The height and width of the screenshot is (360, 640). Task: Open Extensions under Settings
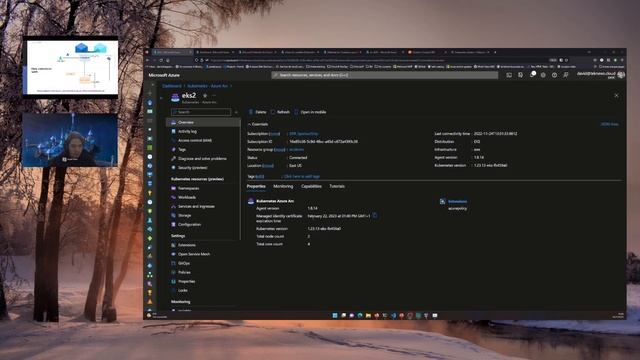187,245
